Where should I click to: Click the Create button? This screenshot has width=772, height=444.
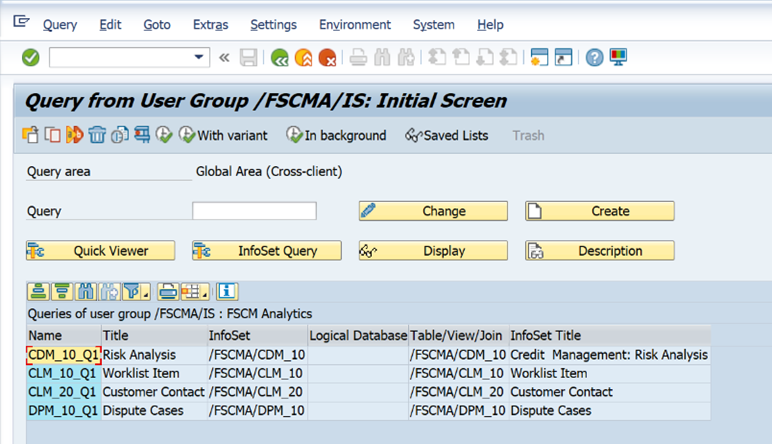(600, 211)
